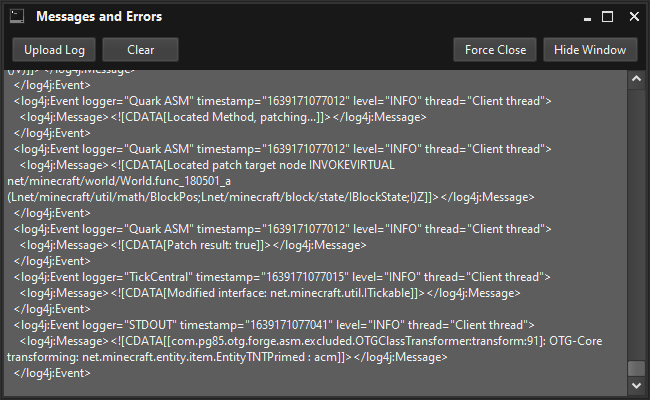Force Close the running game
The width and height of the screenshot is (650, 400).
pyautogui.click(x=495, y=50)
